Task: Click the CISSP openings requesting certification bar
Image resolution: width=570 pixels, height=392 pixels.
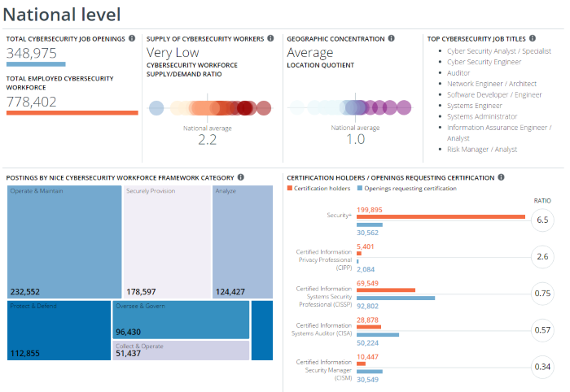Action: pyautogui.click(x=396, y=298)
